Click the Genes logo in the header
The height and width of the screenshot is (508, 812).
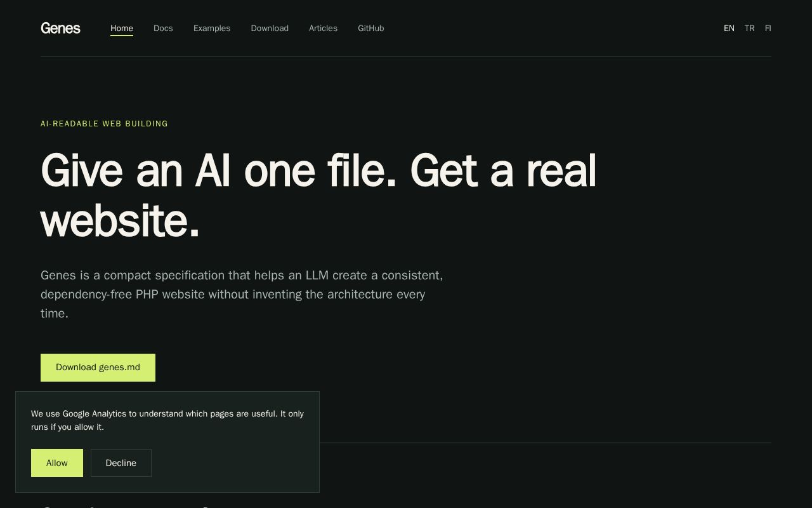pos(60,28)
